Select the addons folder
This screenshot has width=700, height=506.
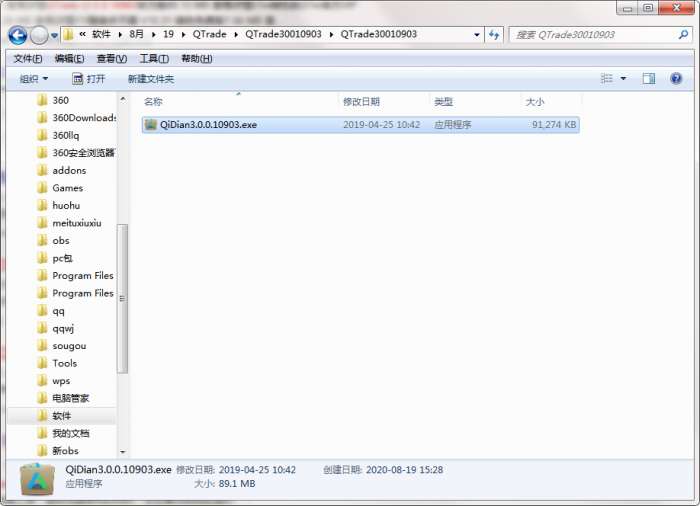tap(69, 171)
